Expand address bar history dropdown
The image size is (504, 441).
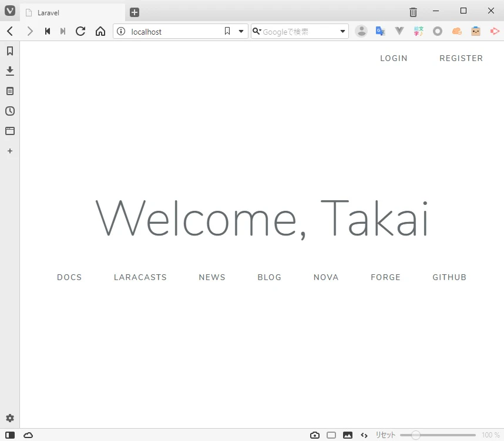click(241, 31)
